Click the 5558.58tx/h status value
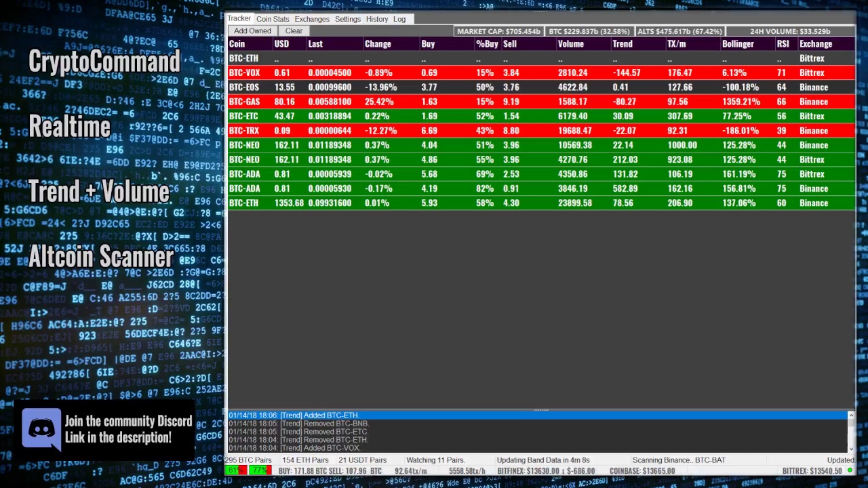This screenshot has height=488, width=868. (x=467, y=471)
